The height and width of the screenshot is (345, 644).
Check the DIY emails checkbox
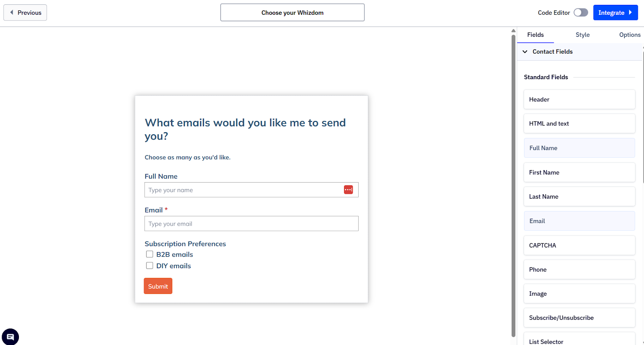click(x=149, y=265)
